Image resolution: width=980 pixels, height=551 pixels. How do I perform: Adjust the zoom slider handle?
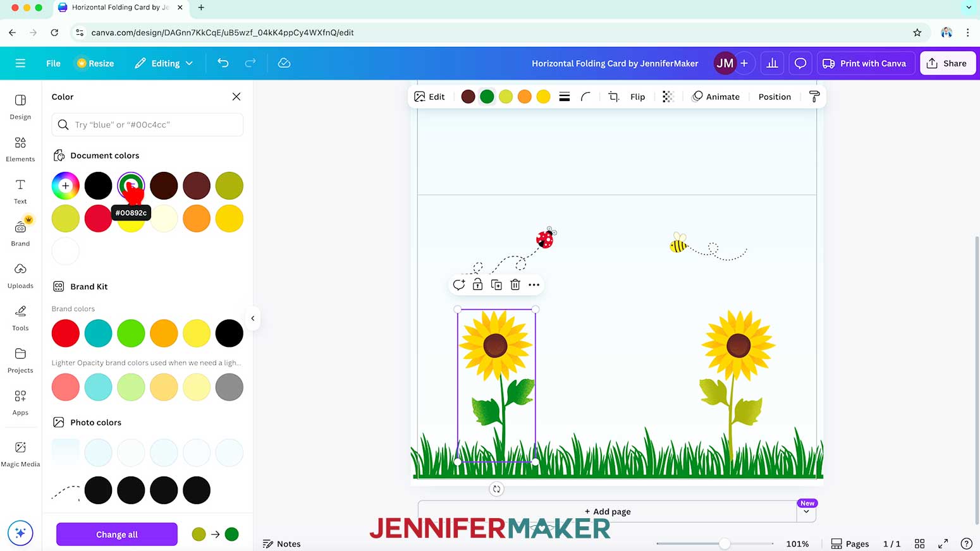725,543
